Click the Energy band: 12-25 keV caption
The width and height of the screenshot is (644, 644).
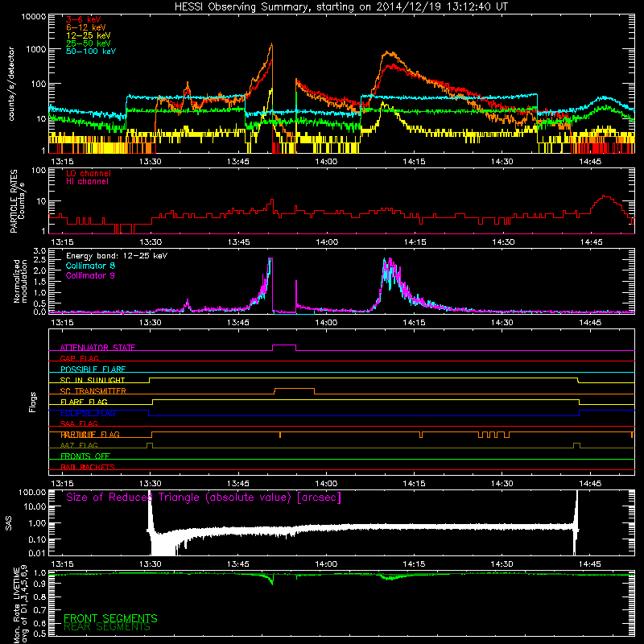pyautogui.click(x=117, y=256)
